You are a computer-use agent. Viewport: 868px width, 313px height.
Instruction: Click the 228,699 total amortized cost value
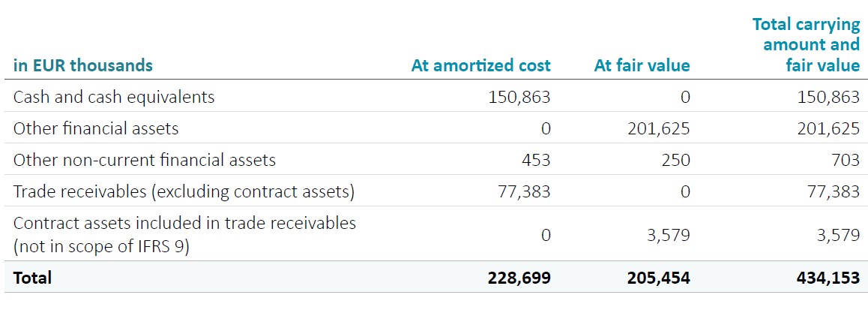(x=519, y=278)
